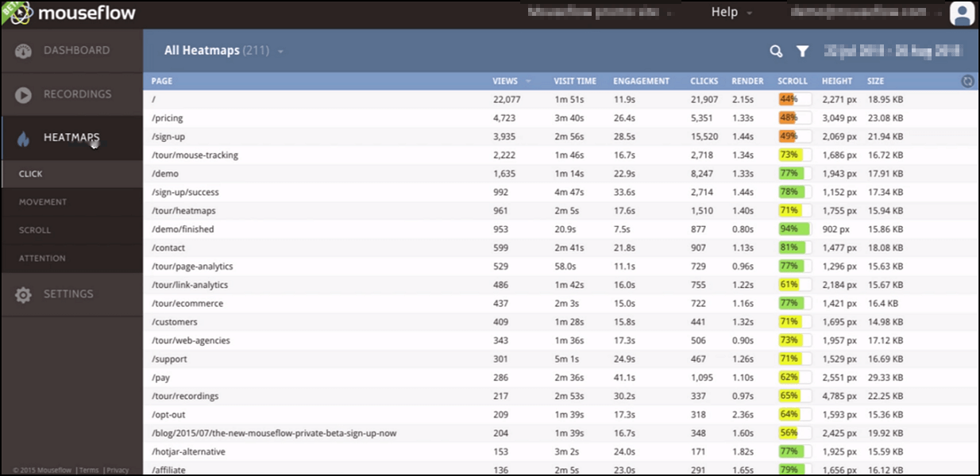Sort by the Clicks column header

pos(704,81)
